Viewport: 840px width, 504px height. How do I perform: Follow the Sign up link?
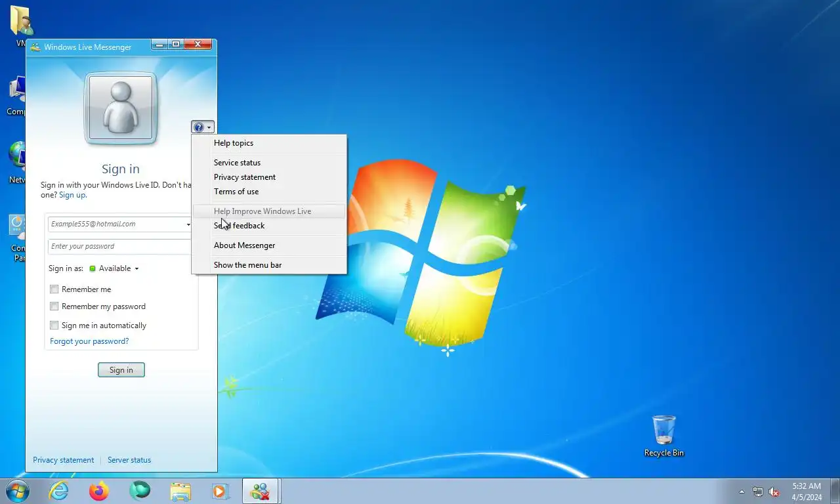click(72, 195)
